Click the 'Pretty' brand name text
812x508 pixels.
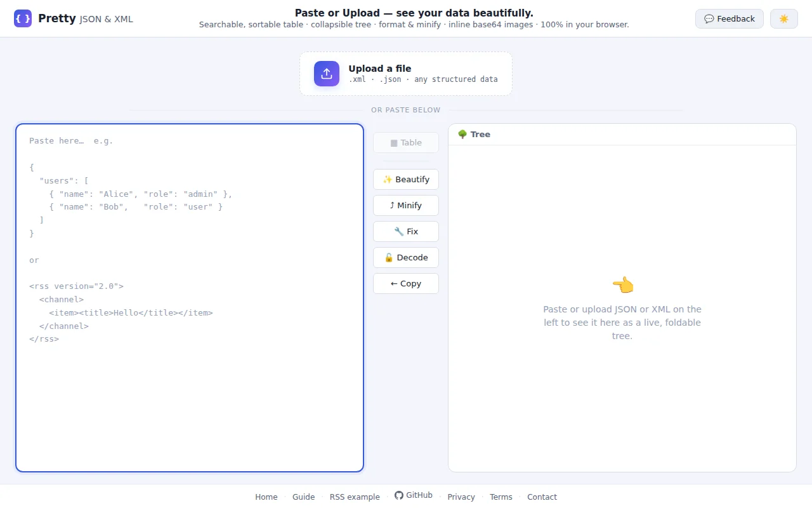(x=57, y=18)
